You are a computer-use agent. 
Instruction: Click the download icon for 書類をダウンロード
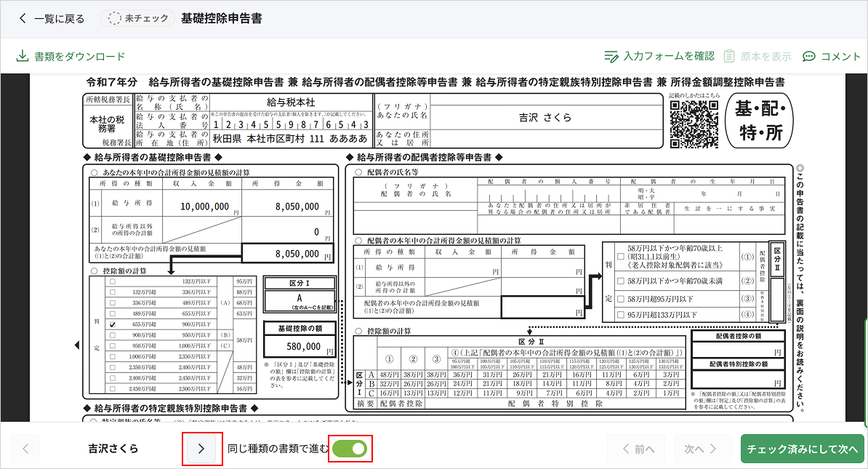tap(23, 57)
